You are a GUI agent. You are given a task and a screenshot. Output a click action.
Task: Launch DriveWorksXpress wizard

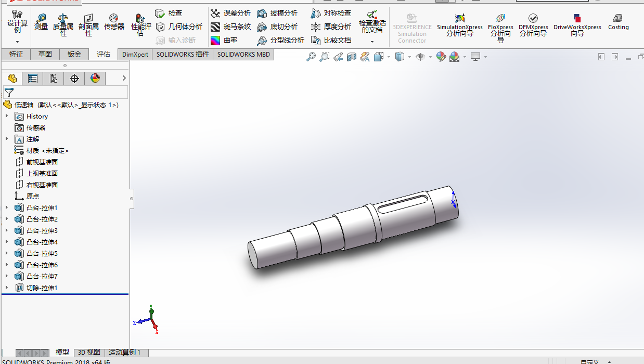tap(577, 25)
